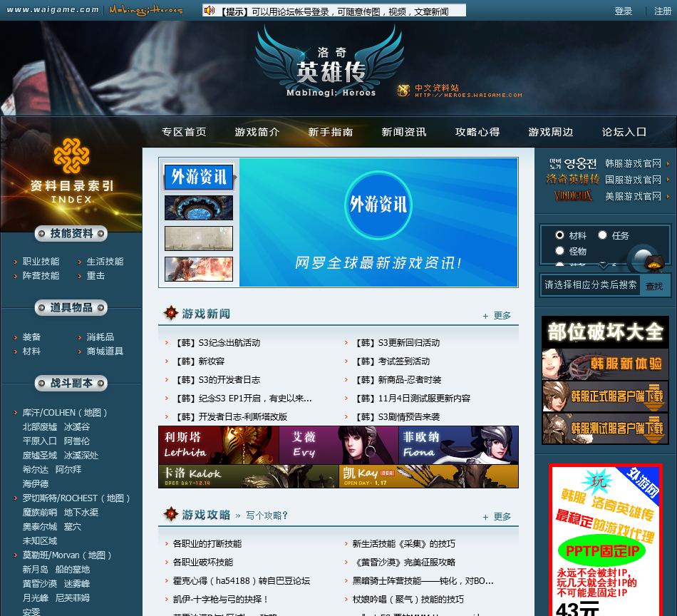
Task: Open news 【韩】S3纪念出航活动
Action: pyautogui.click(x=217, y=342)
